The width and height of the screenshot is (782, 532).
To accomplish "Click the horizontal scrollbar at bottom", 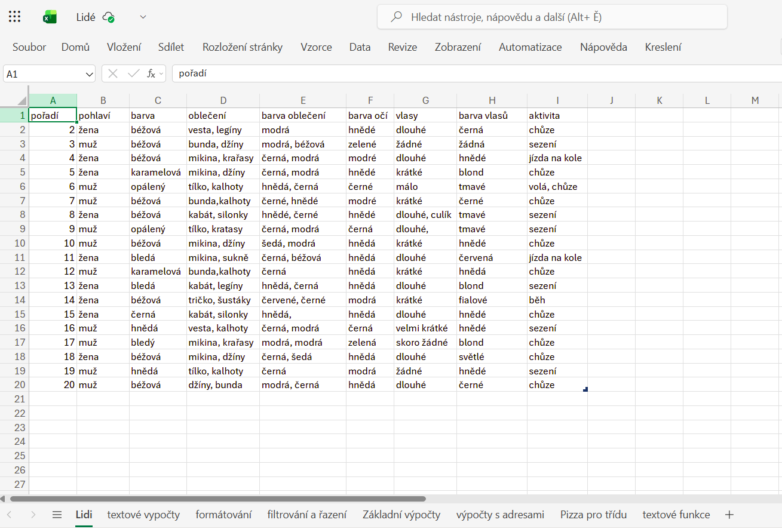I will (x=218, y=499).
